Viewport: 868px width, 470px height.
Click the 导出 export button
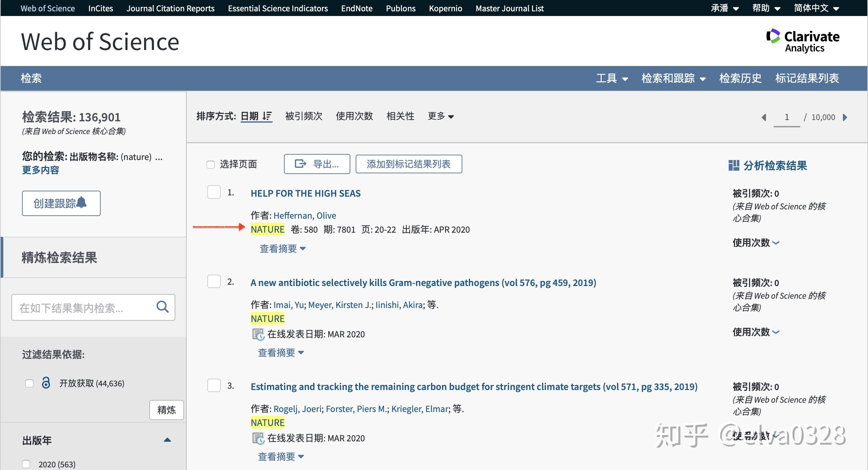click(317, 164)
